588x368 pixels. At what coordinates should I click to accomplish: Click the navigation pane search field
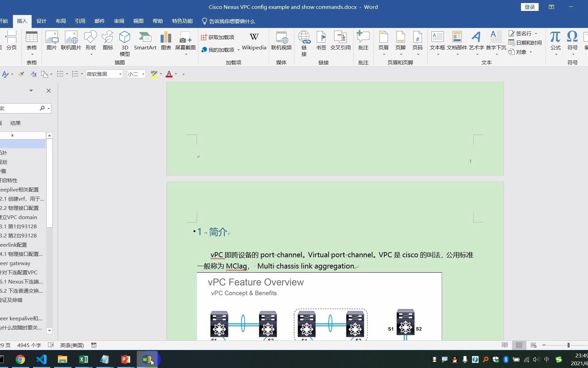pos(19,108)
